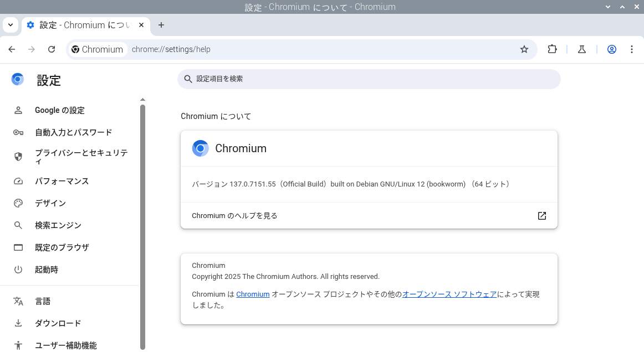This screenshot has height=352, width=644.
Task: Open the tab search dropdown arrow
Action: click(x=11, y=25)
